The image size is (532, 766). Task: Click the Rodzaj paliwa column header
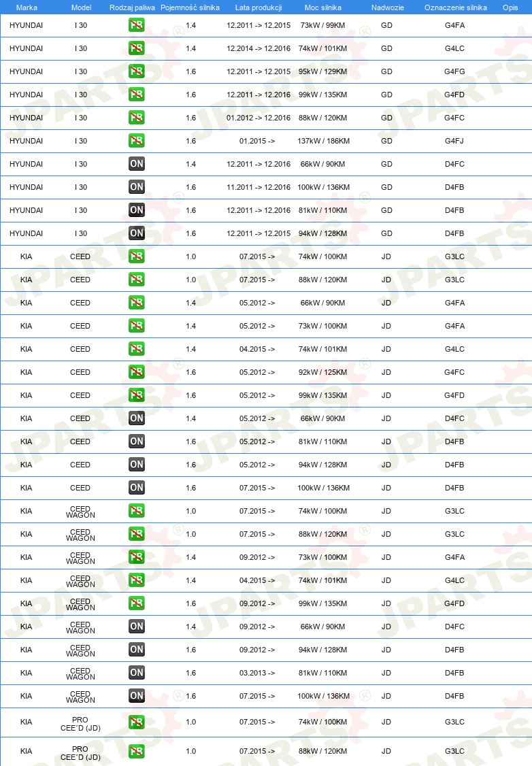(132, 7)
